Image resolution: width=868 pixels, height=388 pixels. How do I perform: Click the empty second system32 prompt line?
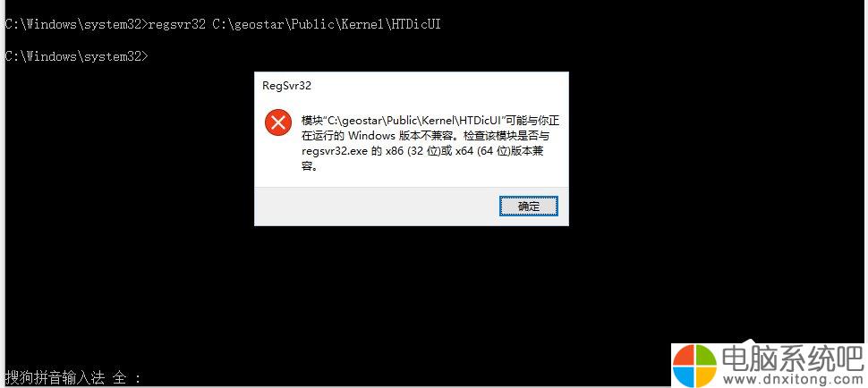coord(76,55)
